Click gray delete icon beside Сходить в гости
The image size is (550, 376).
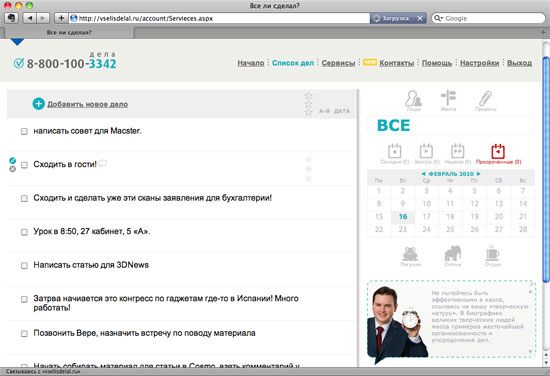(x=13, y=169)
